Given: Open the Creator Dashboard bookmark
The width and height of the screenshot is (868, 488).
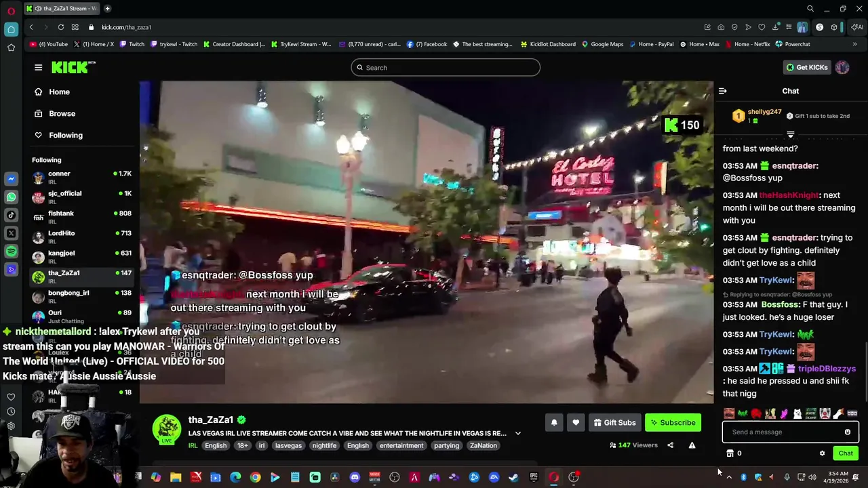Looking at the screenshot, I should tap(234, 44).
